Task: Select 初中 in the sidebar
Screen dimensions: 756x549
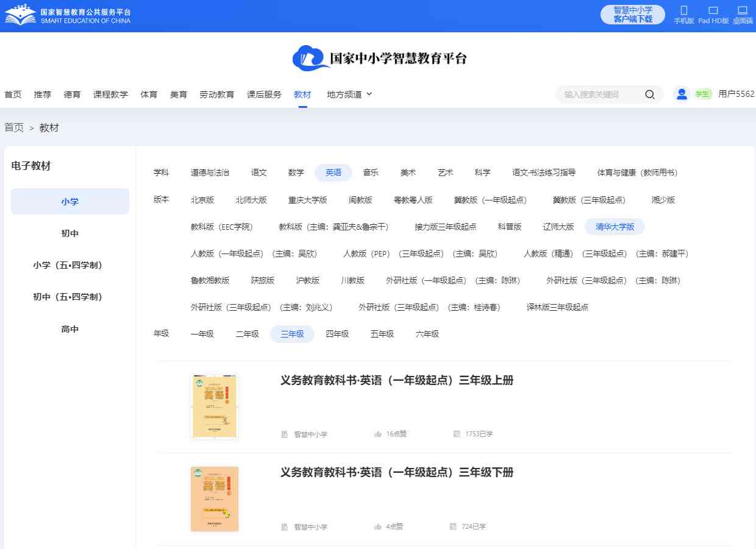Action: [x=70, y=233]
